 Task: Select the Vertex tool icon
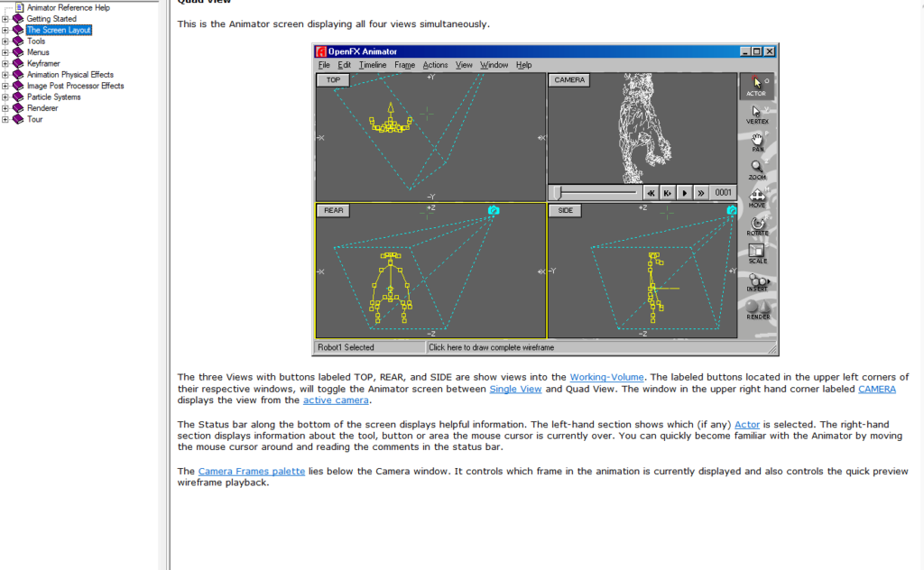pos(756,114)
